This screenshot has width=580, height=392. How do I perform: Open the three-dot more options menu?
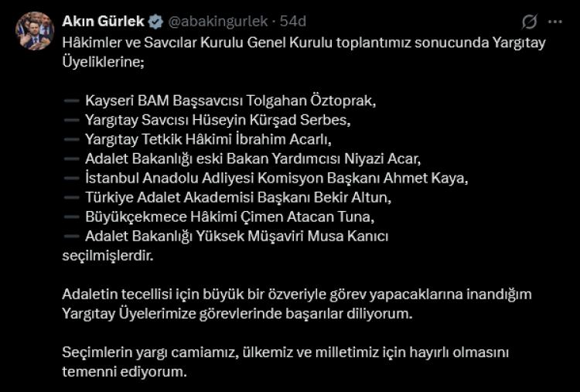coord(554,21)
